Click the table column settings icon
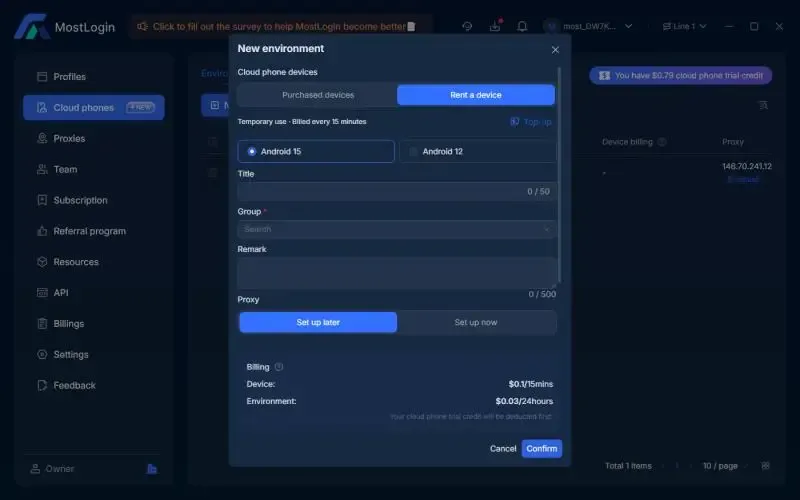This screenshot has width=800, height=500. tap(763, 105)
